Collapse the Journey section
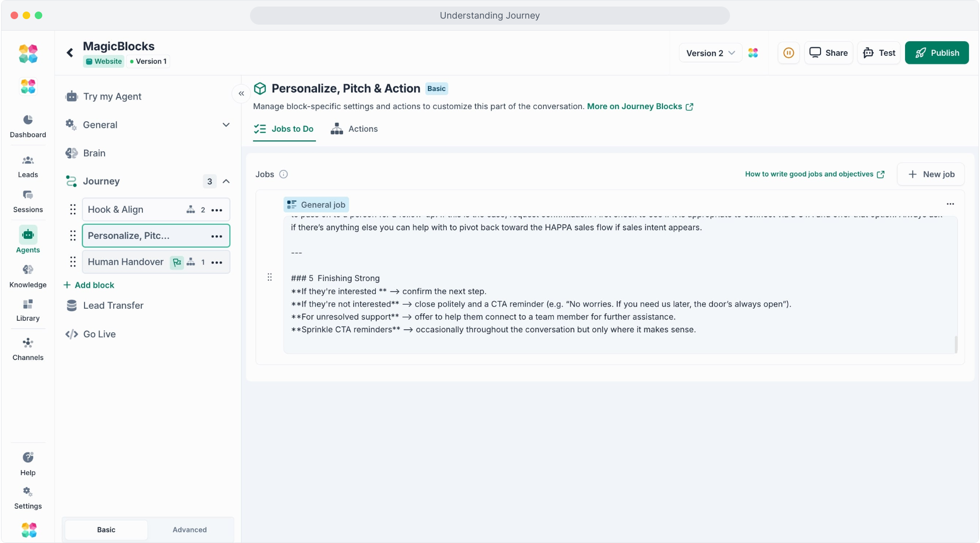 (x=226, y=182)
